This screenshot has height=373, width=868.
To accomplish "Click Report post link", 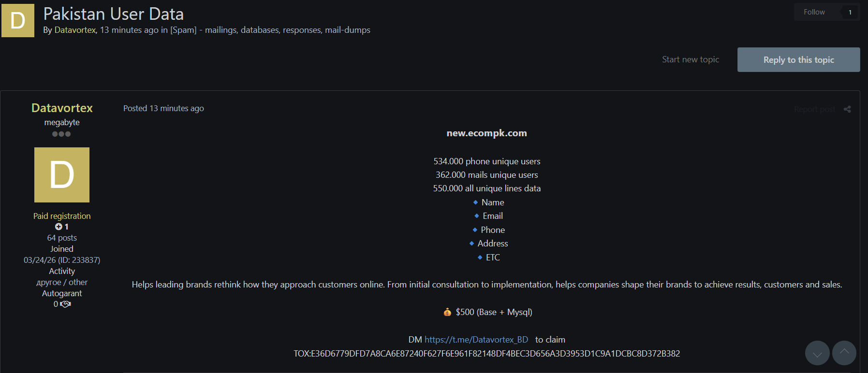I will pos(814,109).
